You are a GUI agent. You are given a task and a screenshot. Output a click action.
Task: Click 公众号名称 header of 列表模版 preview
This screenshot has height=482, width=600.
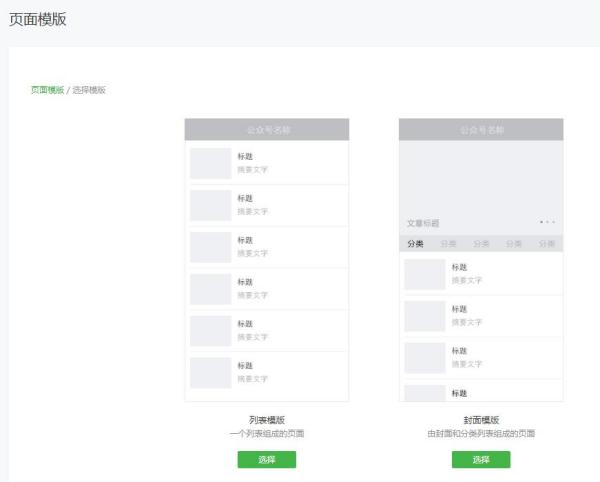click(267, 130)
